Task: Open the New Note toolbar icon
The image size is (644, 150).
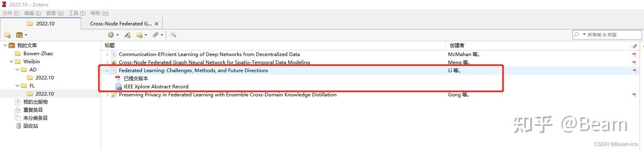Action: click(142, 35)
